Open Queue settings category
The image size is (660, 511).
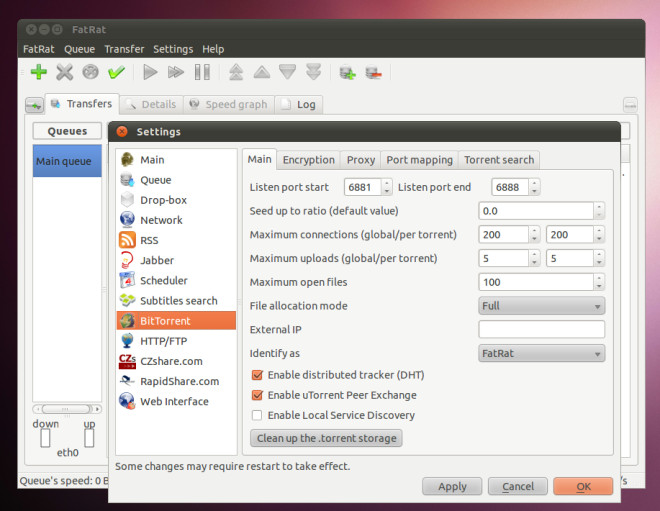click(x=176, y=180)
